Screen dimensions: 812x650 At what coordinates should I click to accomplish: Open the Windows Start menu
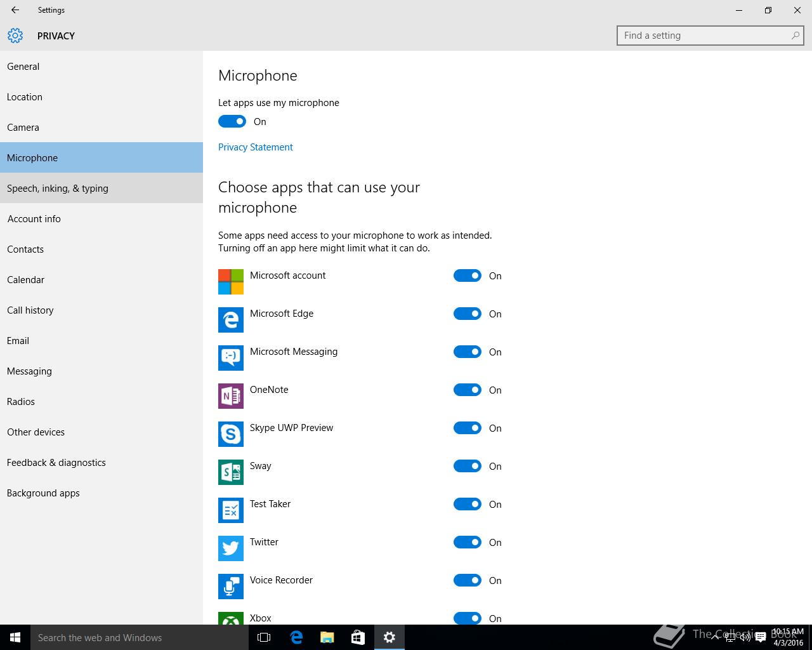[x=15, y=637]
